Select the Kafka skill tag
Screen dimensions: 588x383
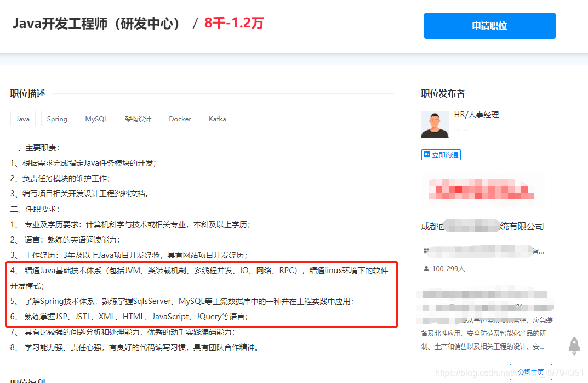217,119
